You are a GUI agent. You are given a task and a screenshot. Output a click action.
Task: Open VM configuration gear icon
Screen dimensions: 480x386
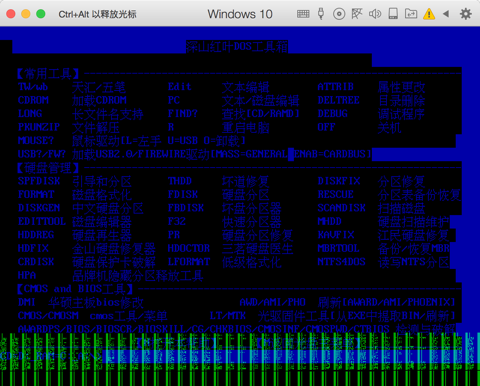tap(466, 14)
